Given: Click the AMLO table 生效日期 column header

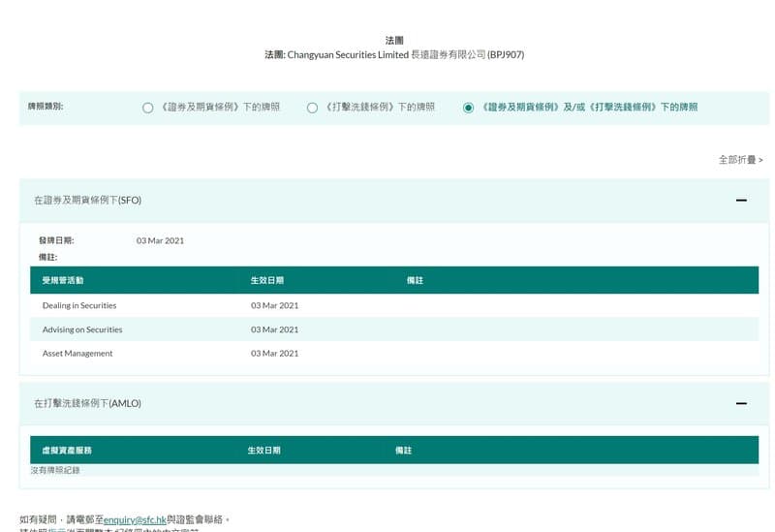Looking at the screenshot, I should 263,451.
